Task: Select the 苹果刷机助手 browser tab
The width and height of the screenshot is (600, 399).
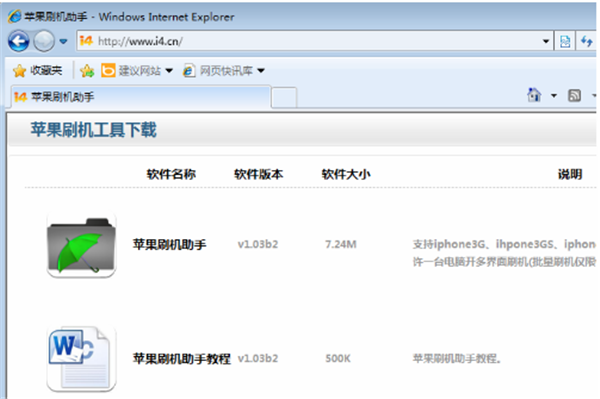Action: pyautogui.click(x=141, y=97)
